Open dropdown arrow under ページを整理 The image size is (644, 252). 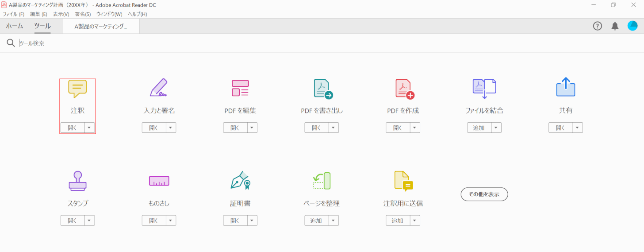click(x=333, y=221)
